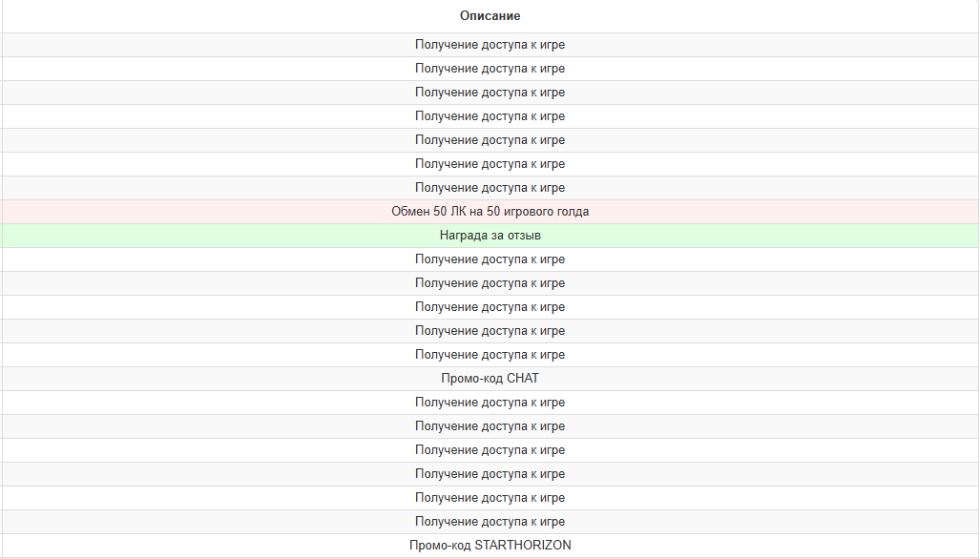Select the Награда за отзыв row
This screenshot has height=559, width=980.
click(490, 236)
